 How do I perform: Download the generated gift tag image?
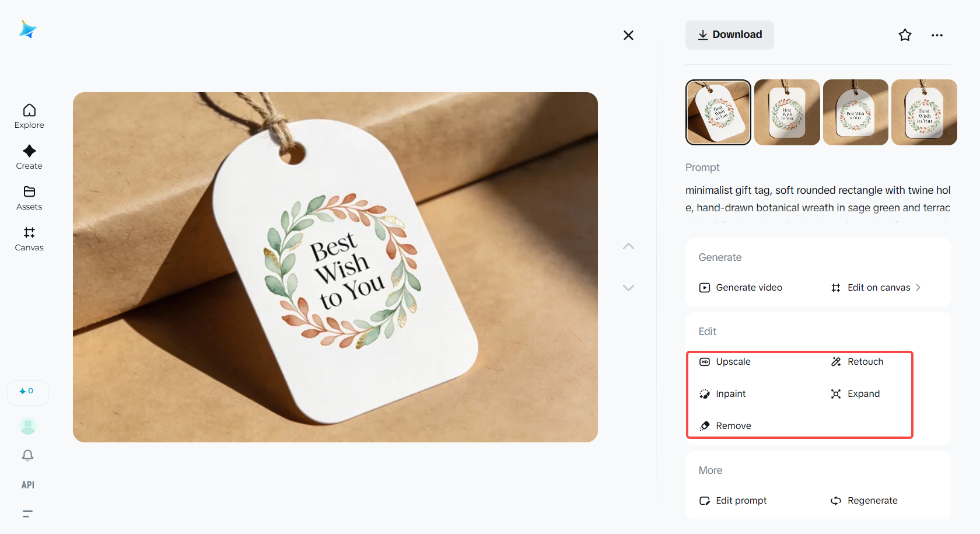point(729,34)
